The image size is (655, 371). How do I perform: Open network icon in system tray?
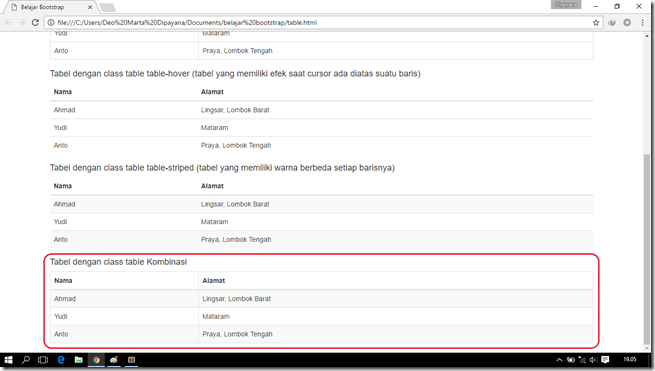click(582, 360)
